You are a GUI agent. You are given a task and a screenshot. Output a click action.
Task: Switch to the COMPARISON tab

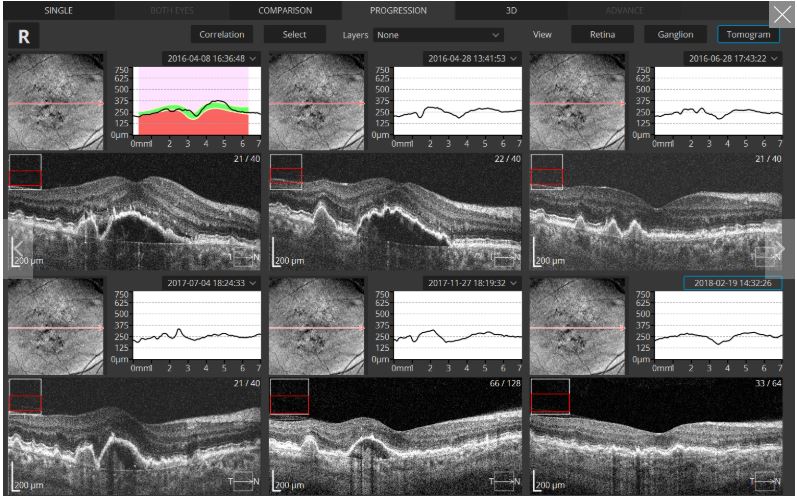point(285,10)
